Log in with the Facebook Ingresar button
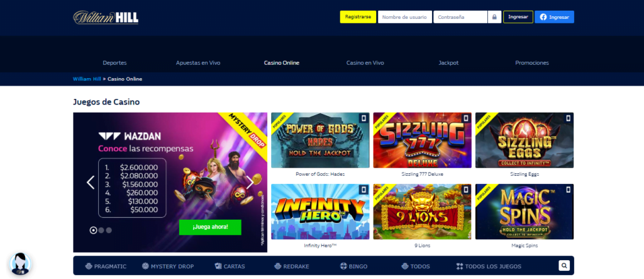This screenshot has height=279, width=644. click(554, 17)
